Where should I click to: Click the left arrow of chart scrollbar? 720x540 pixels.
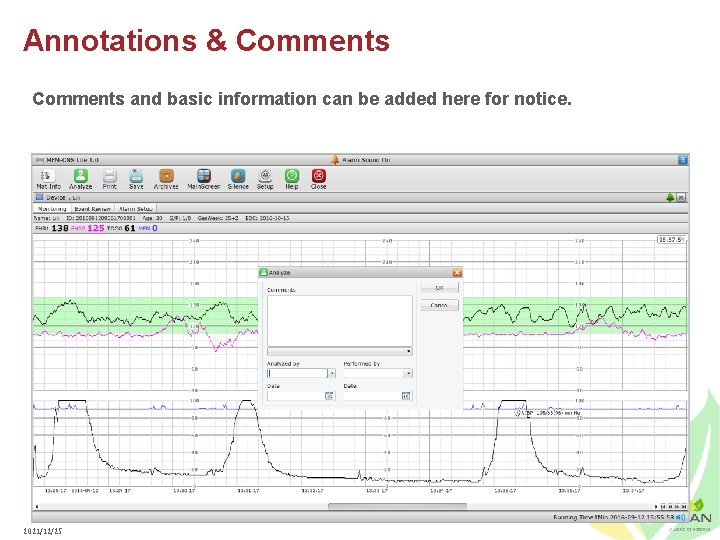pos(37,507)
